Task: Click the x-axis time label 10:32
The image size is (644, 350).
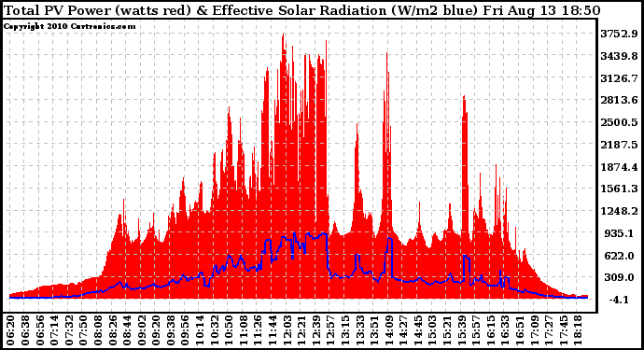Action: (215, 330)
